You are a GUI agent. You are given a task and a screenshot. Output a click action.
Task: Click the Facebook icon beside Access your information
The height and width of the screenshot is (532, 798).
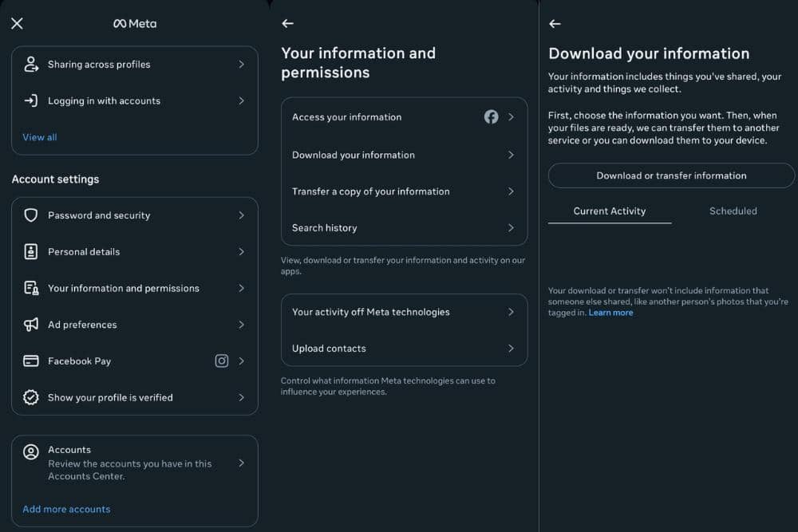click(491, 117)
